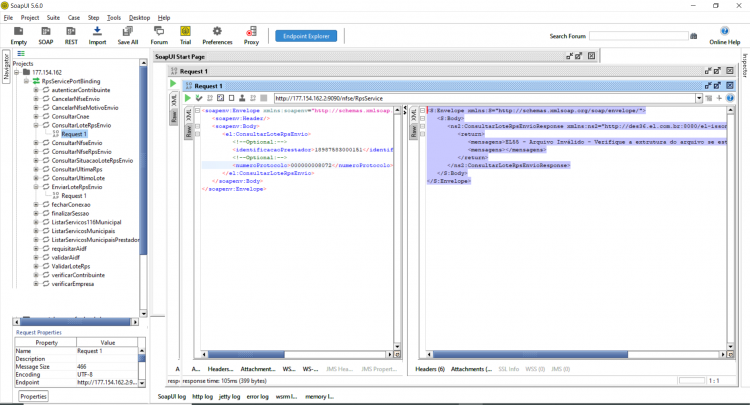This screenshot has width=750, height=405.
Task: Collapse the EnviarLoteRpsEnvio tree node
Action: (36, 187)
